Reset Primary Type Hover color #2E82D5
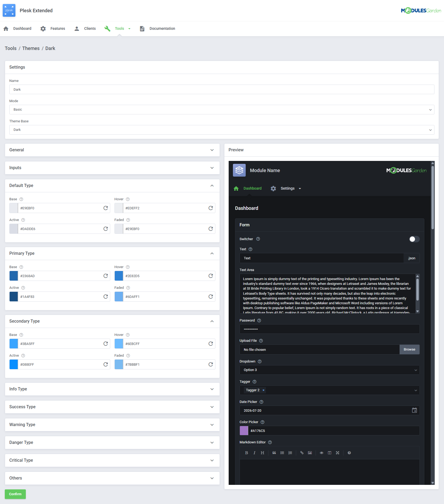The height and width of the screenshot is (504, 444). (211, 276)
